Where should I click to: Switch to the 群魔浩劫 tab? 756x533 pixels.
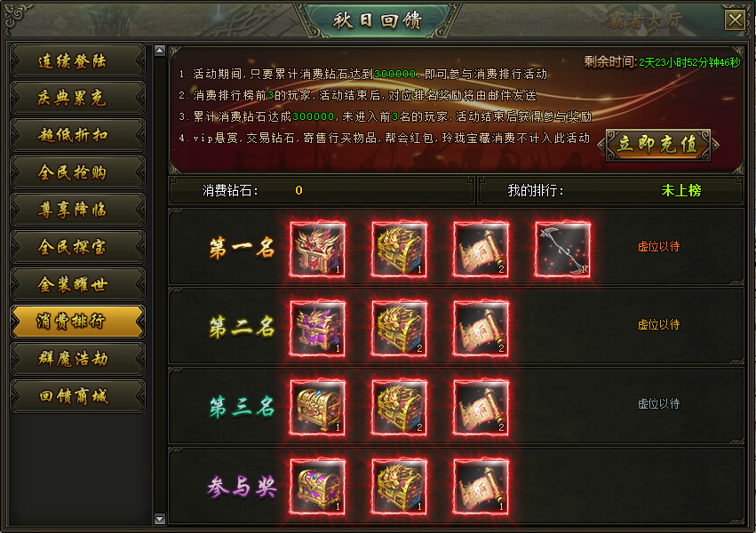tap(77, 359)
